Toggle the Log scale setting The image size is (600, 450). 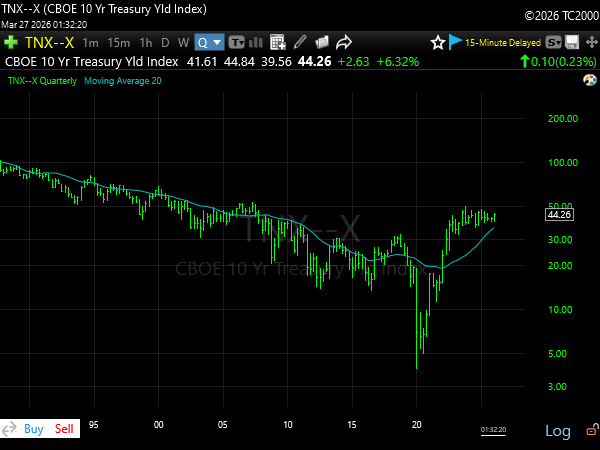[558, 431]
